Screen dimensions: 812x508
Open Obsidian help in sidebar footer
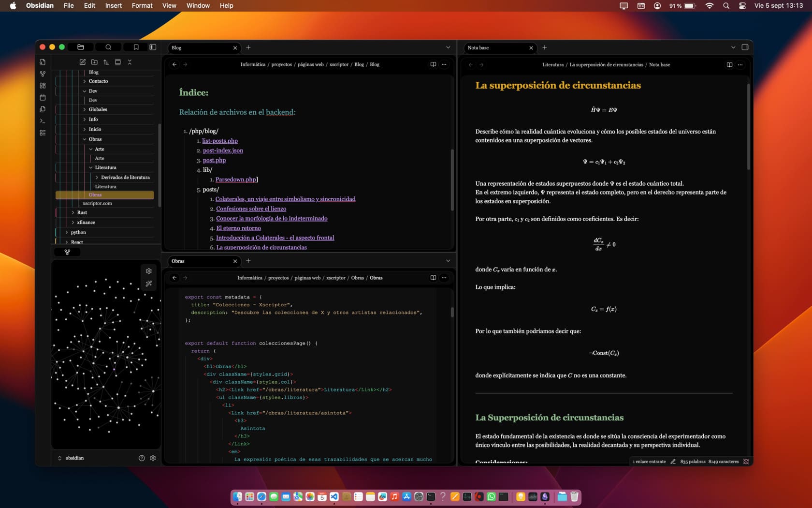click(142, 458)
